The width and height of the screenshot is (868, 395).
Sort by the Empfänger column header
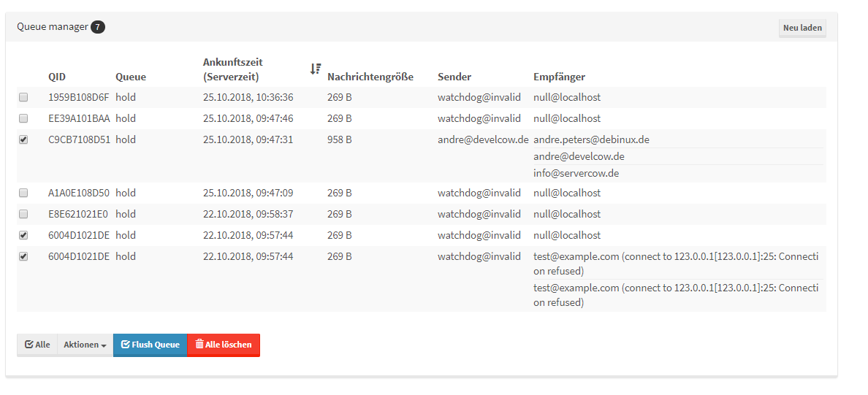click(559, 77)
